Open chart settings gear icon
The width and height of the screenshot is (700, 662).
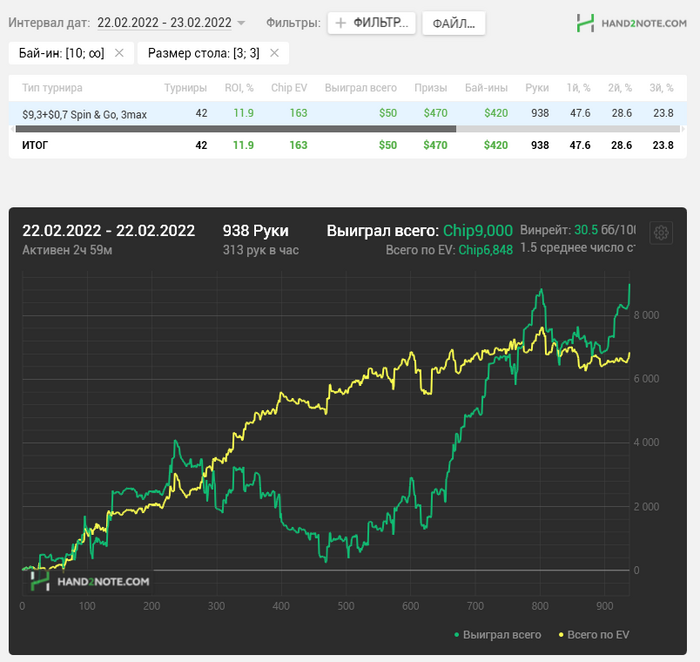point(661,233)
